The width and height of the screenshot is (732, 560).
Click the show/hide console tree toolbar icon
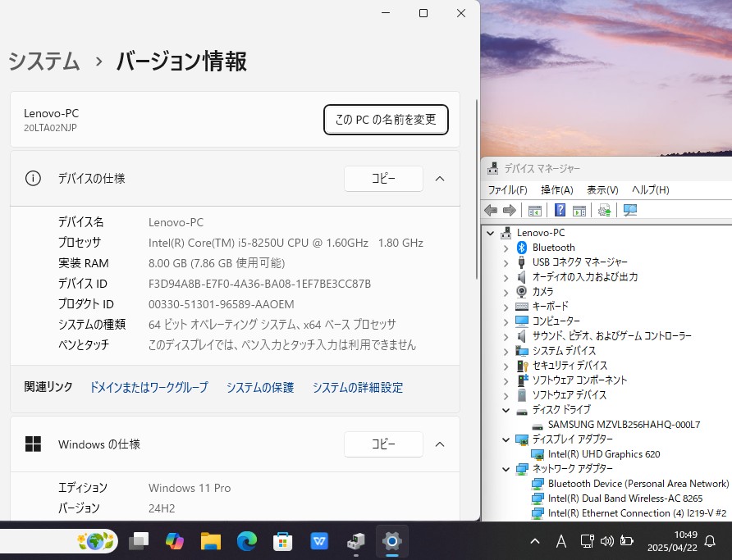click(534, 210)
